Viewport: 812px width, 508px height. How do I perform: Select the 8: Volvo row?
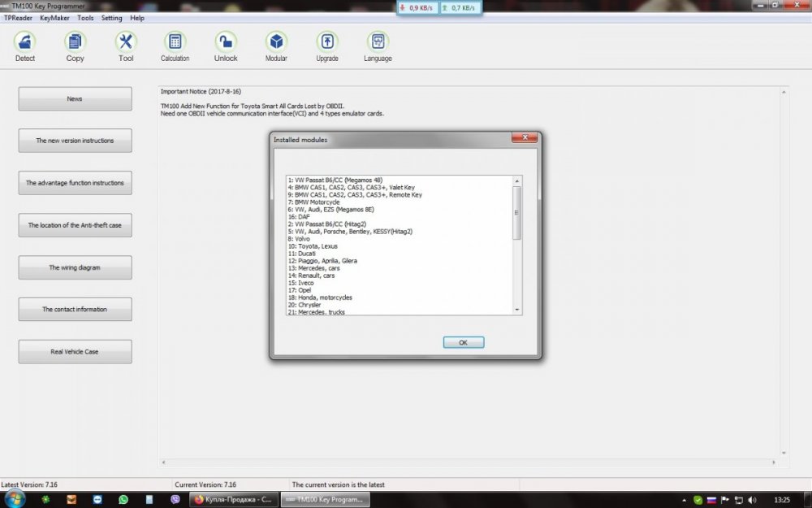[x=299, y=239]
